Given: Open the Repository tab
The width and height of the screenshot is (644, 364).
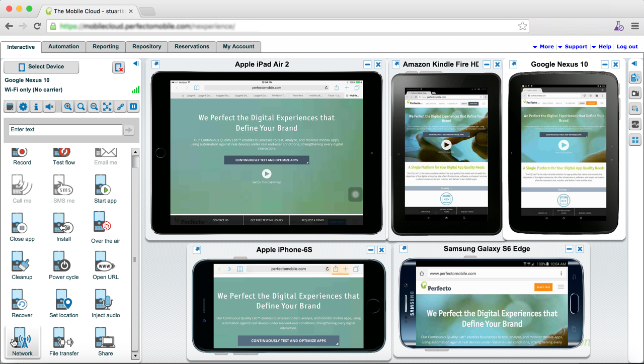Looking at the screenshot, I should pos(146,47).
